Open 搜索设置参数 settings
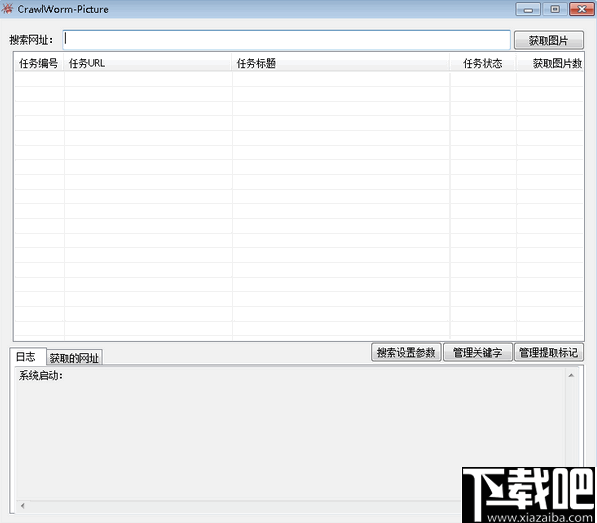This screenshot has height=523, width=597. [x=406, y=352]
